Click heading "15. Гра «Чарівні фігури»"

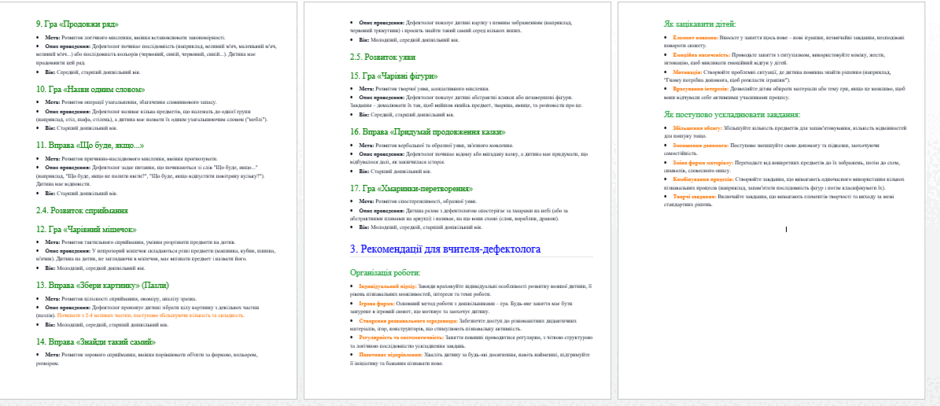[393, 76]
